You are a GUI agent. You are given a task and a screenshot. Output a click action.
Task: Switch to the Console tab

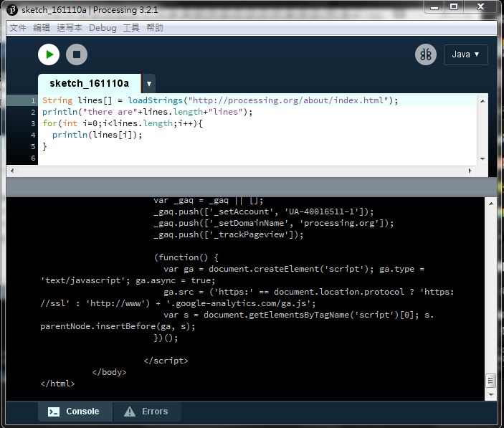tap(75, 412)
